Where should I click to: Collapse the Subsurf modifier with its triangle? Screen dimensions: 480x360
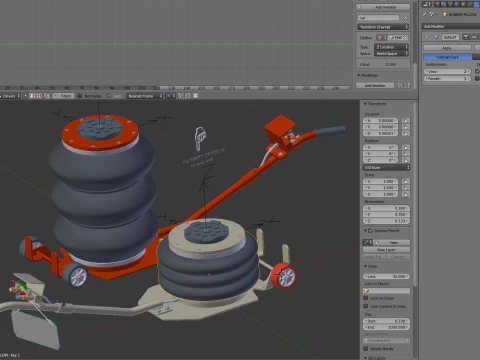point(426,37)
